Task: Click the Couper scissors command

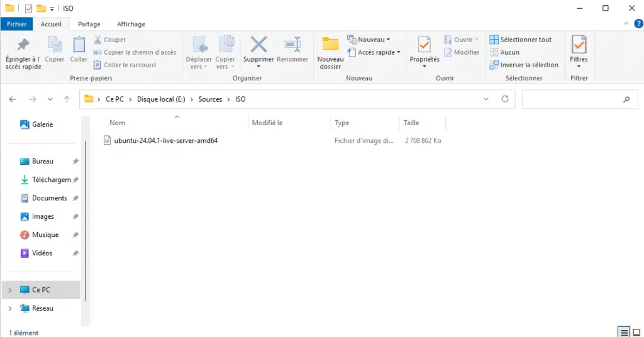Action: click(109, 40)
